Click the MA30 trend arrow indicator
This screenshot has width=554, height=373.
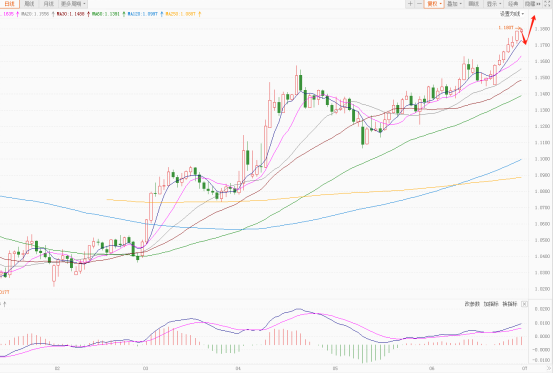[x=88, y=14]
